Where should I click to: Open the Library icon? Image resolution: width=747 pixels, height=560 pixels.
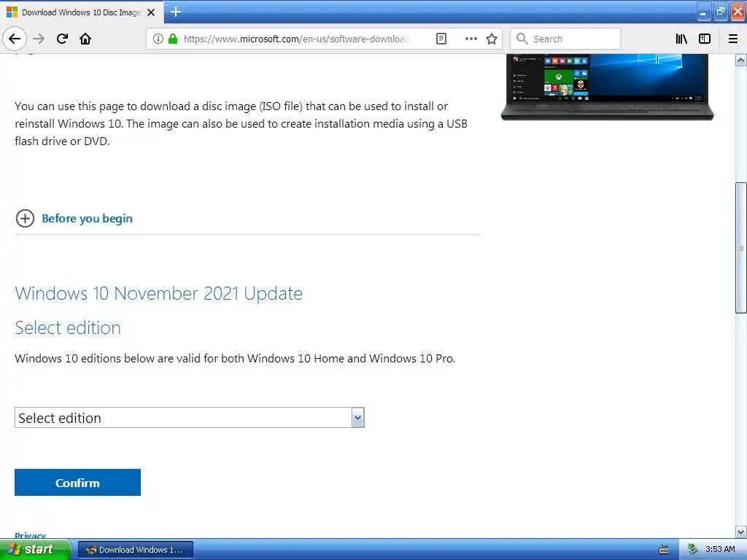coord(681,39)
